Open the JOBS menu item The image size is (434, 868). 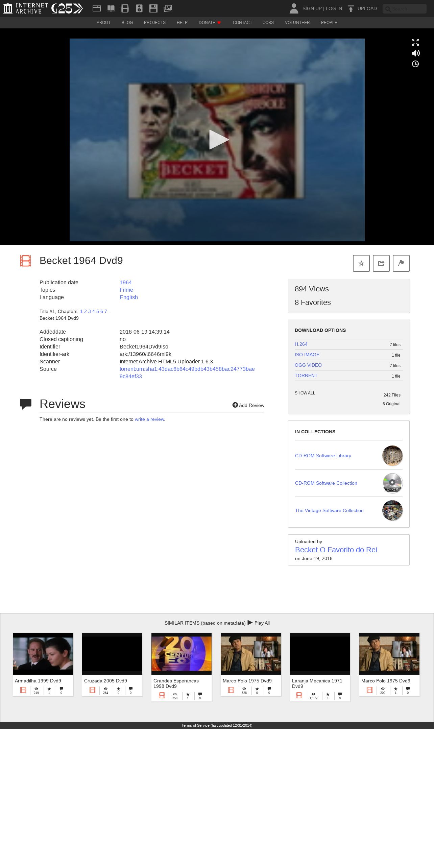[x=268, y=23]
